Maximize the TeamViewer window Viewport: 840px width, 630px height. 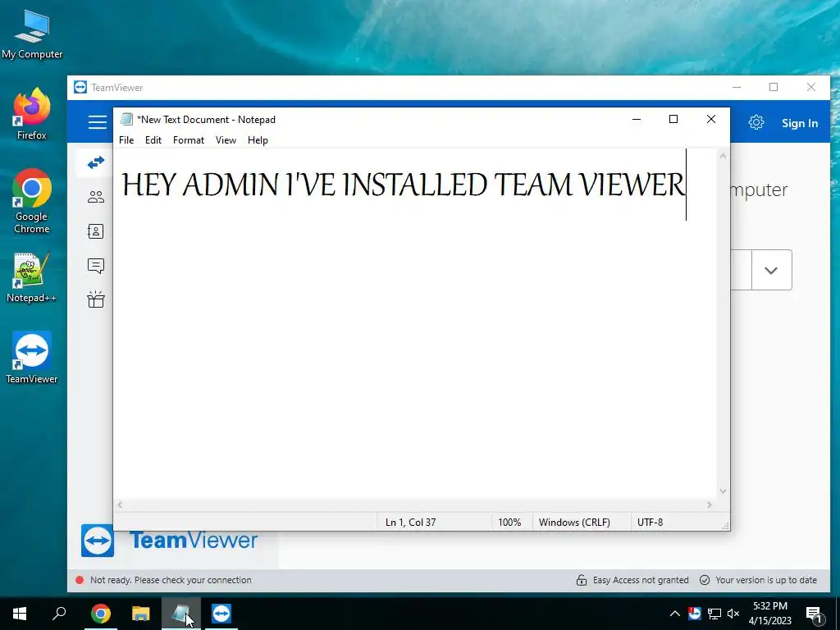[x=774, y=87]
